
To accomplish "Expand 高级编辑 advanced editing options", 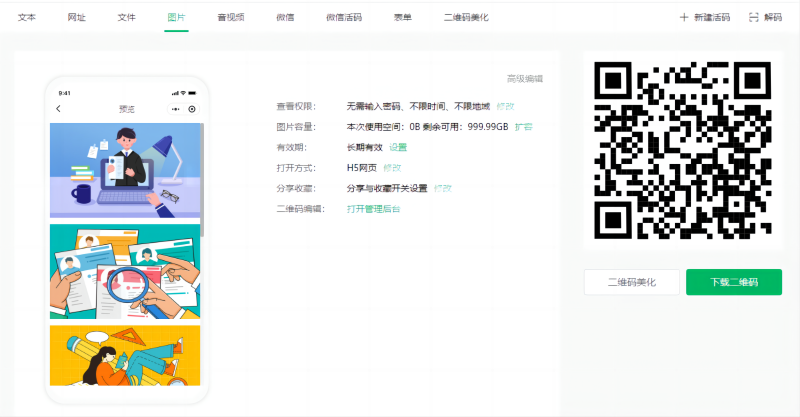I will (524, 78).
